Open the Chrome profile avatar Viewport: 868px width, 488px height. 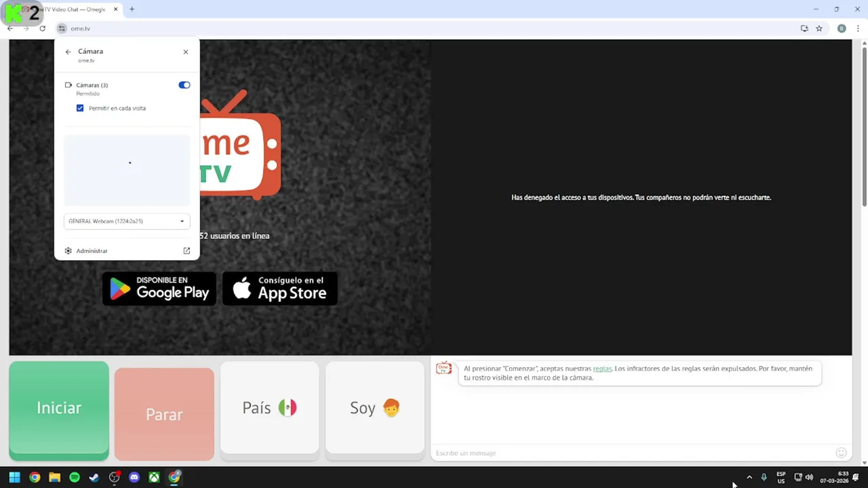[842, 28]
